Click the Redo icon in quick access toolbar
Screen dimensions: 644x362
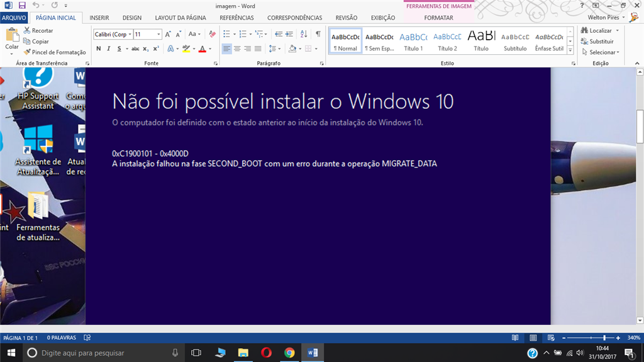click(x=55, y=5)
